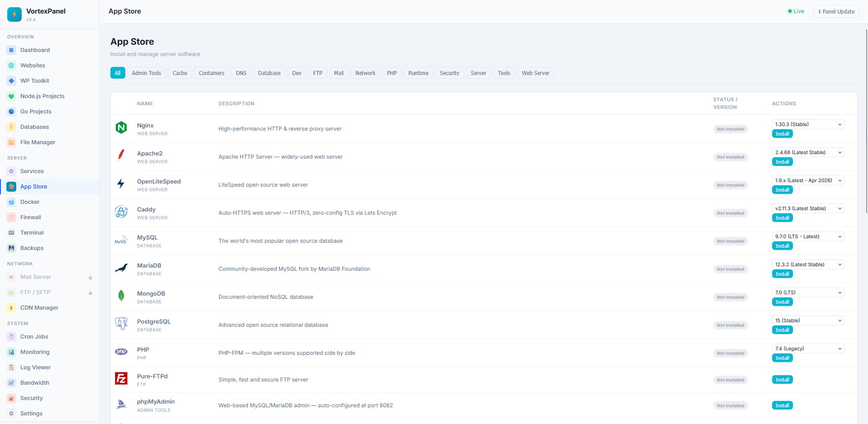Select the Web Server category tab

(536, 73)
